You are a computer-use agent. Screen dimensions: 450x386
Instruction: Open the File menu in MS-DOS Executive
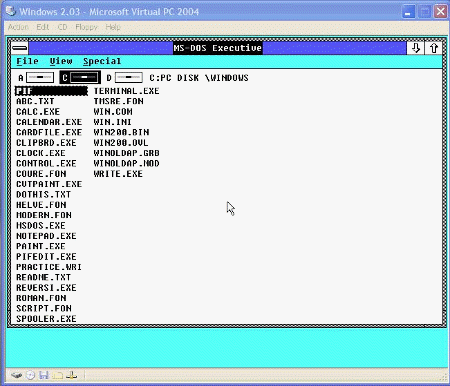click(28, 61)
